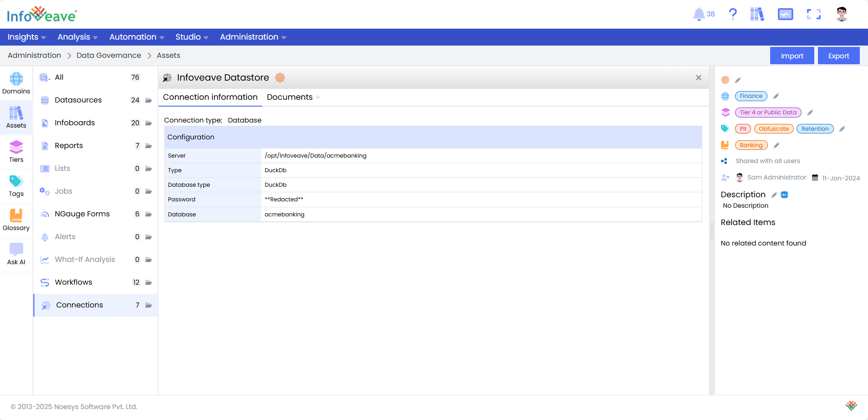Viewport: 868px width, 420px height.
Task: Click the Infoweave logo
Action: pyautogui.click(x=42, y=15)
